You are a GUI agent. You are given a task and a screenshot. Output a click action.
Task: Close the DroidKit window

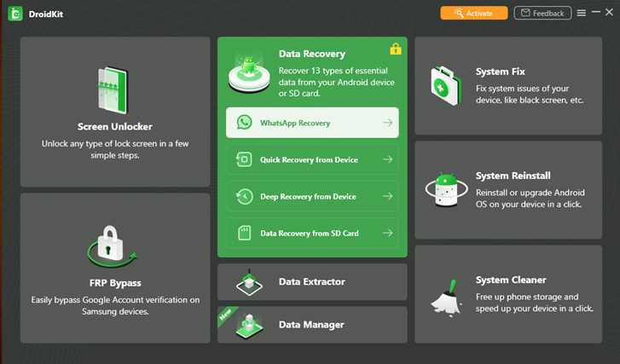tap(609, 12)
